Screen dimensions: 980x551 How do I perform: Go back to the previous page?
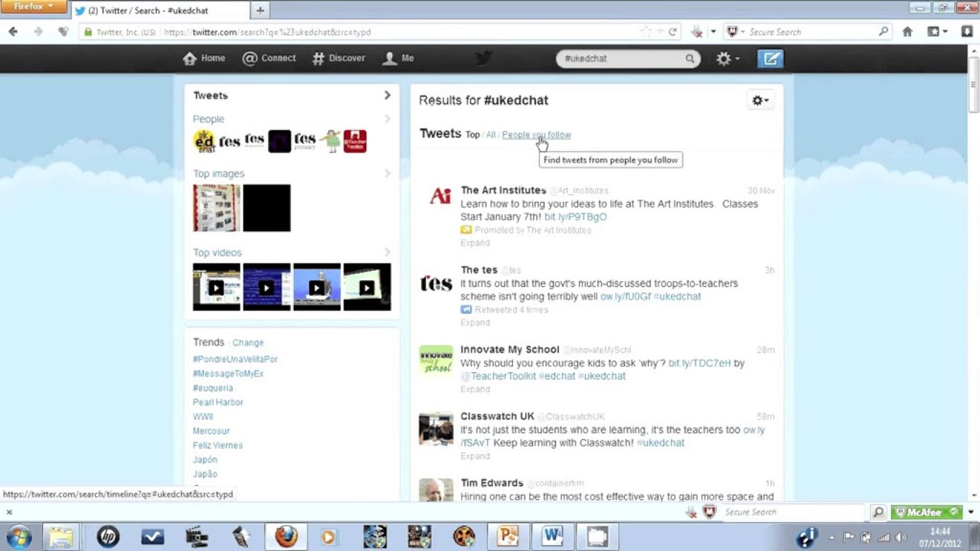click(x=13, y=31)
